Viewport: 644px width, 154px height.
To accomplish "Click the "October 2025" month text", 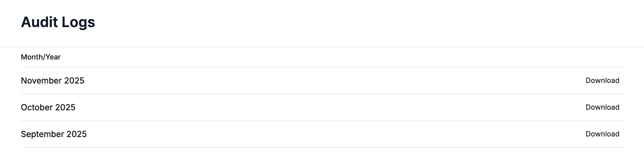I will [x=48, y=107].
